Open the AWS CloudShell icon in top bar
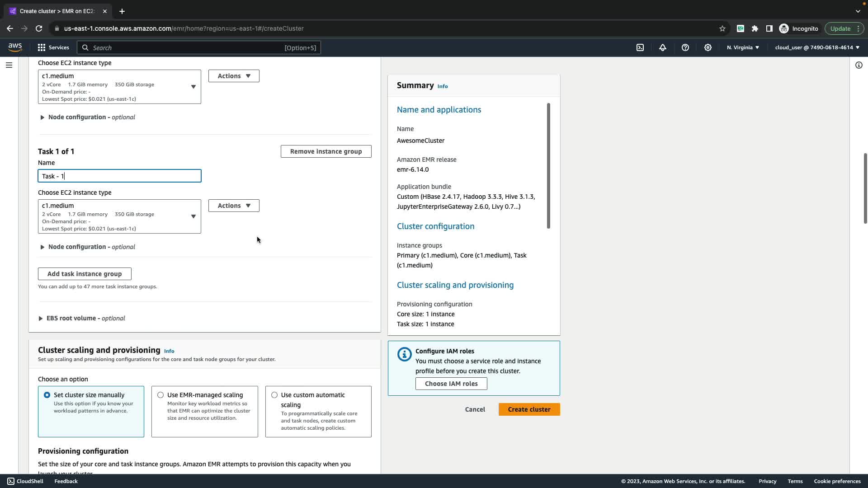Screen dimensions: 868x488 (x=640, y=47)
